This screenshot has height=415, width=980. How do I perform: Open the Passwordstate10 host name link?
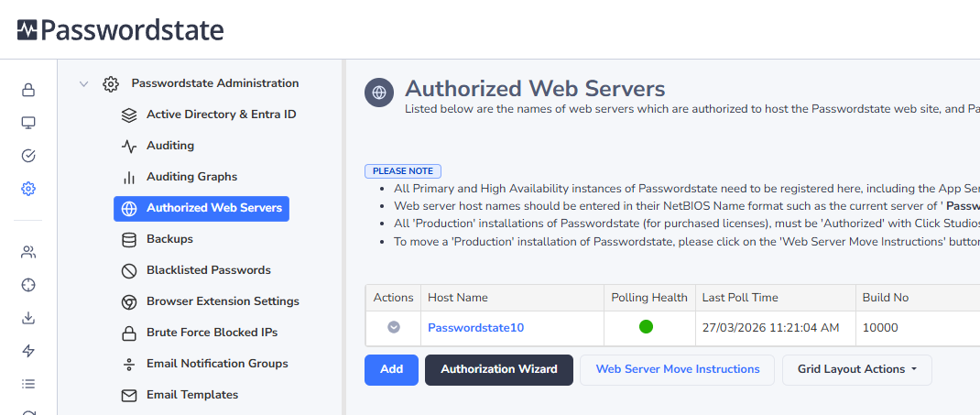[475, 327]
